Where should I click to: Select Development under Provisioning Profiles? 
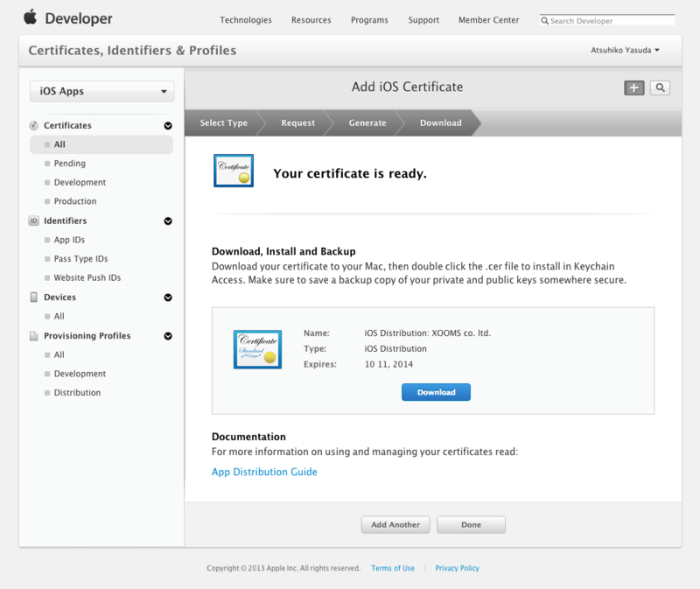point(80,374)
